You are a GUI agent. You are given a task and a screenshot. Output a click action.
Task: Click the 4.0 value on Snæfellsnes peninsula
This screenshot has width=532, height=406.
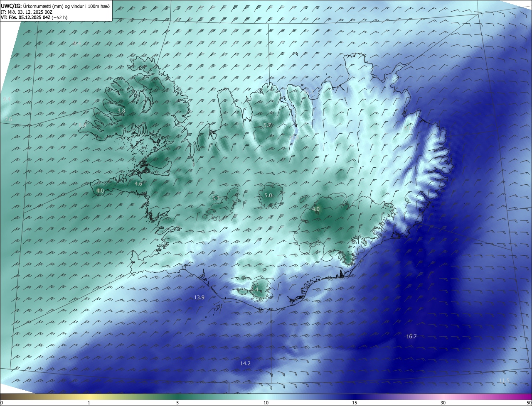(x=100, y=191)
